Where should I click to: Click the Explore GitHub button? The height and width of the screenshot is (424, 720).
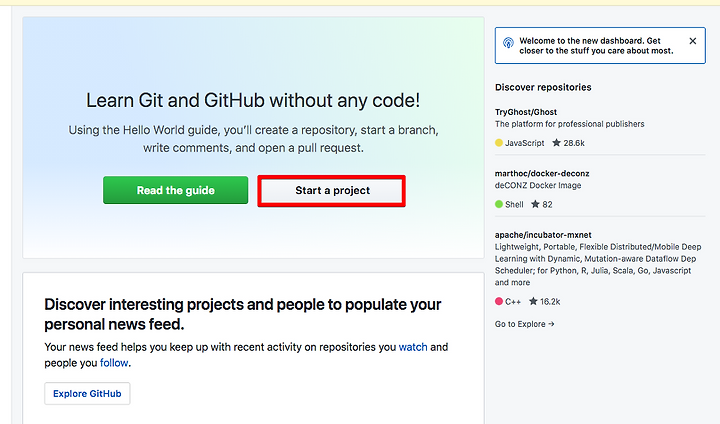click(87, 394)
